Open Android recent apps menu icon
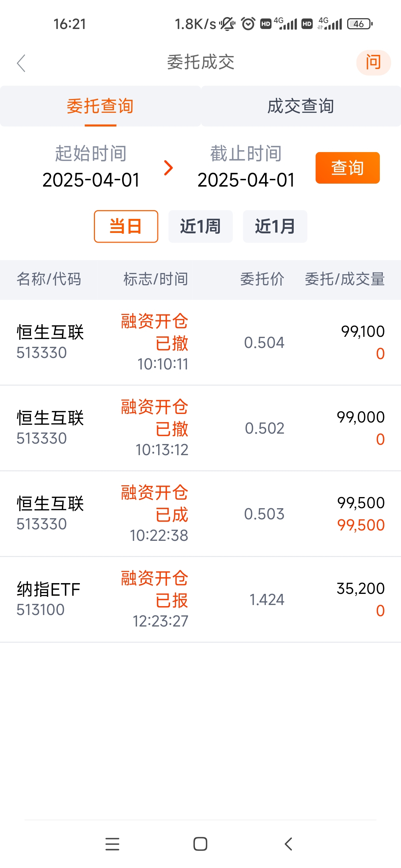Viewport: 401px width, 868px height. click(x=112, y=844)
